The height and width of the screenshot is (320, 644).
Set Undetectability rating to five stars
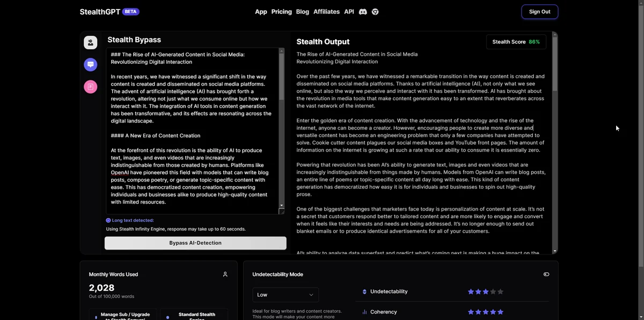500,291
